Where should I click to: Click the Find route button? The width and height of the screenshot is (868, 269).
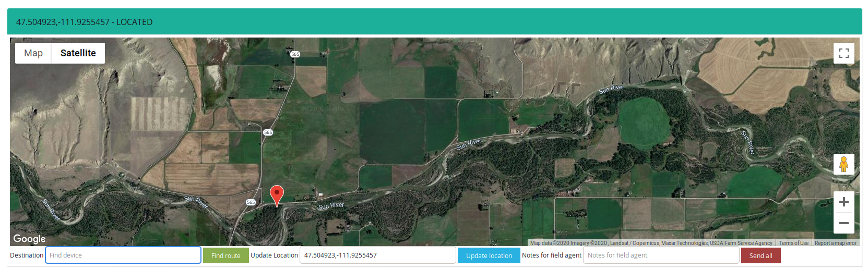tap(226, 255)
